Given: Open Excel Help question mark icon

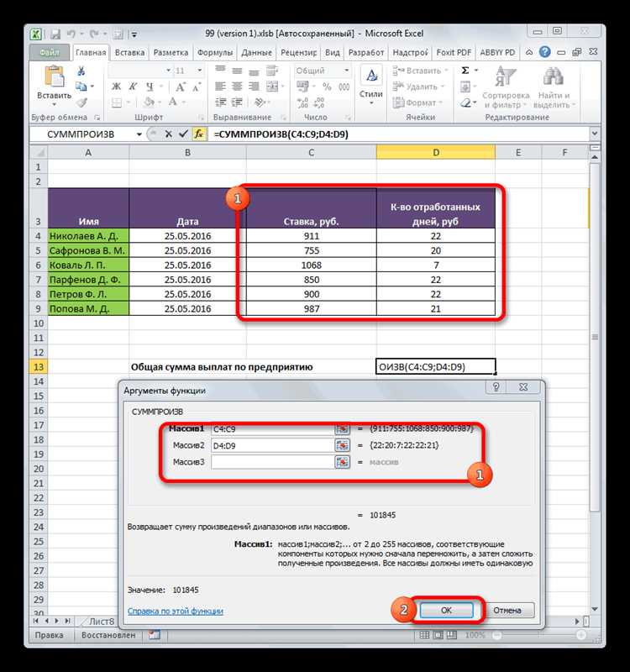Looking at the screenshot, I should click(544, 52).
